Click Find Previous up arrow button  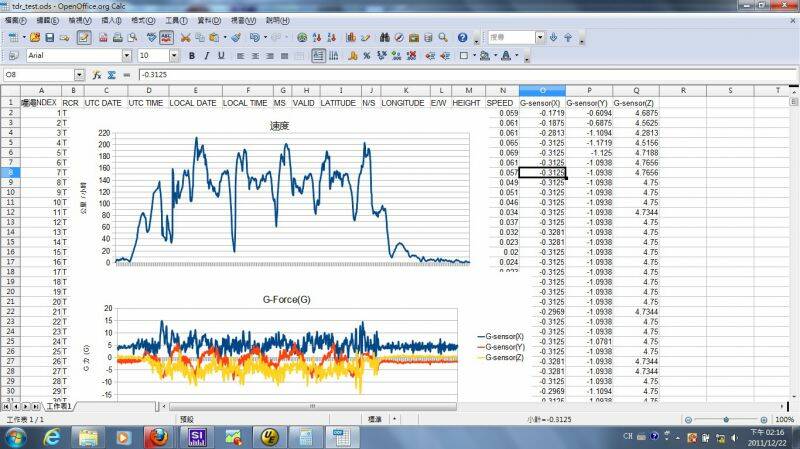pyautogui.click(x=568, y=38)
